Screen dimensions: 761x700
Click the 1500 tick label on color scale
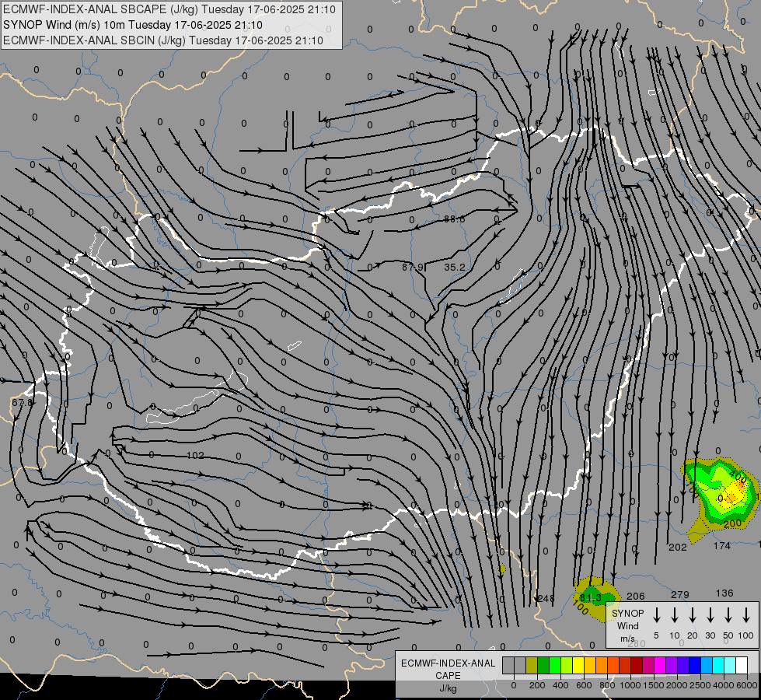[653, 685]
